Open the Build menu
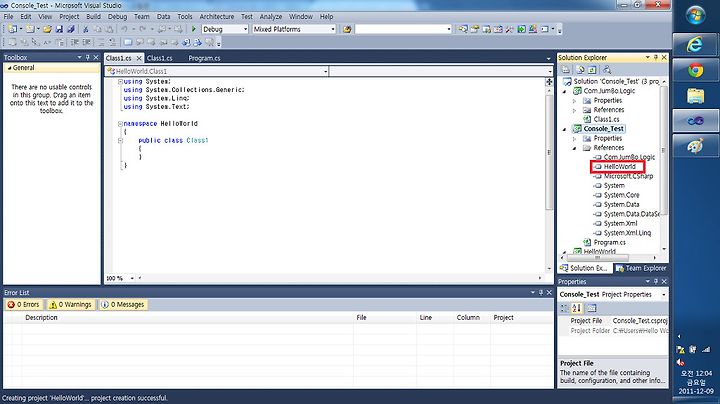The width and height of the screenshot is (720, 404). 93,17
